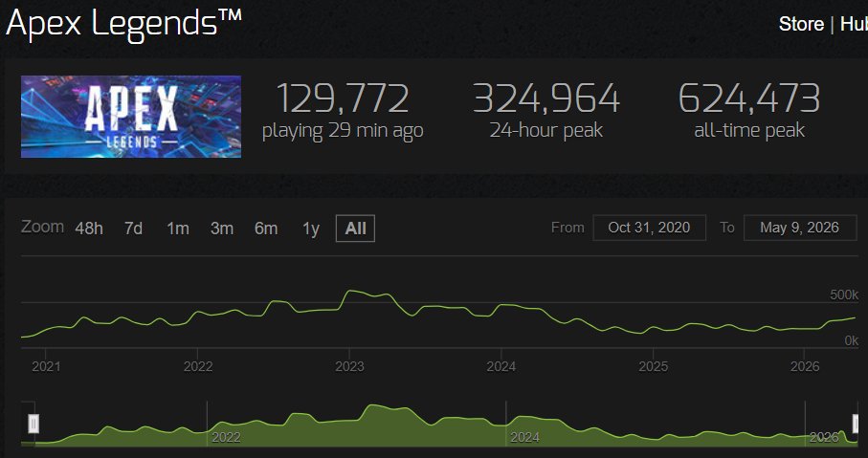Viewport: 868px width, 458px height.
Task: Click the Apex Legends banner image
Action: pyautogui.click(x=131, y=117)
